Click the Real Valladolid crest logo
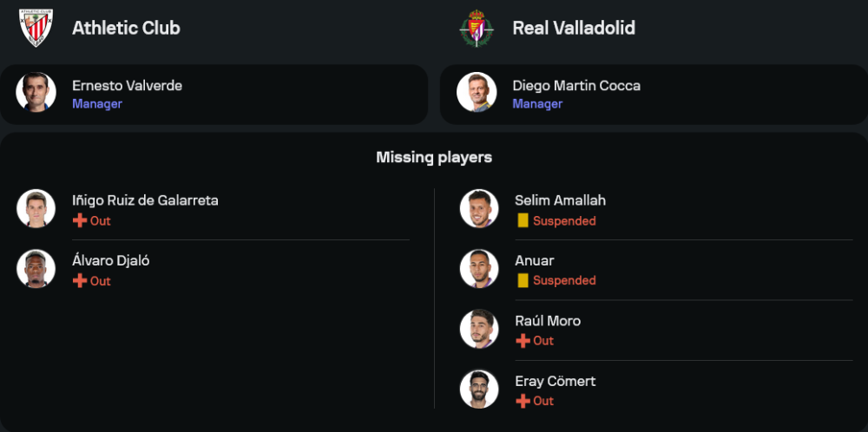This screenshot has width=868, height=432. pos(477,28)
